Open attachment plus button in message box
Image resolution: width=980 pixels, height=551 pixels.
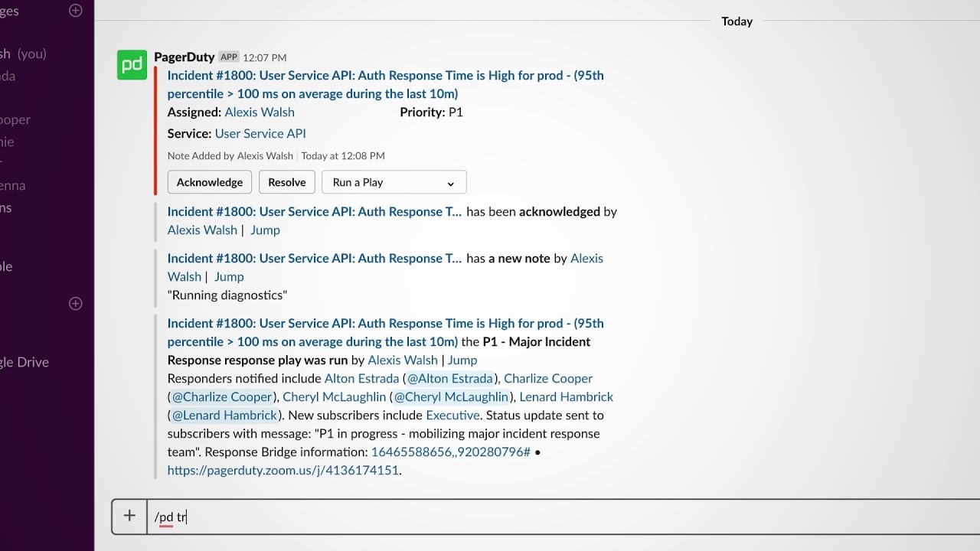[x=129, y=517]
